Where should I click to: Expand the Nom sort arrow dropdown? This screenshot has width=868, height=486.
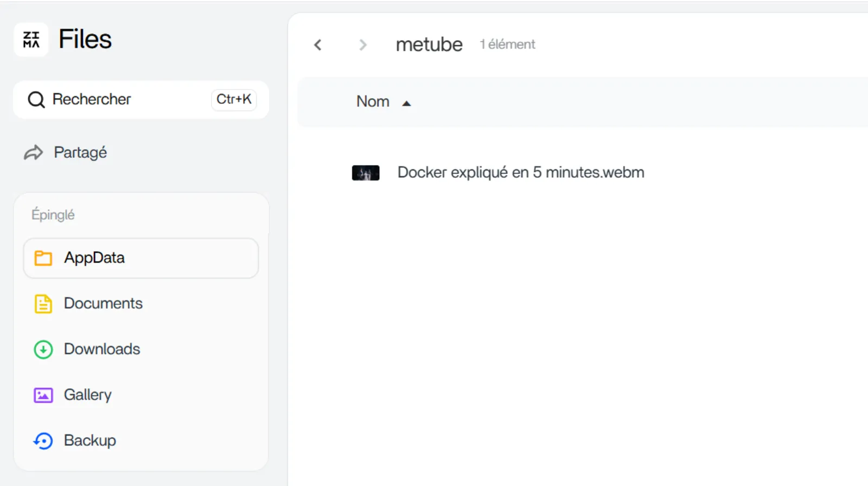tap(407, 103)
